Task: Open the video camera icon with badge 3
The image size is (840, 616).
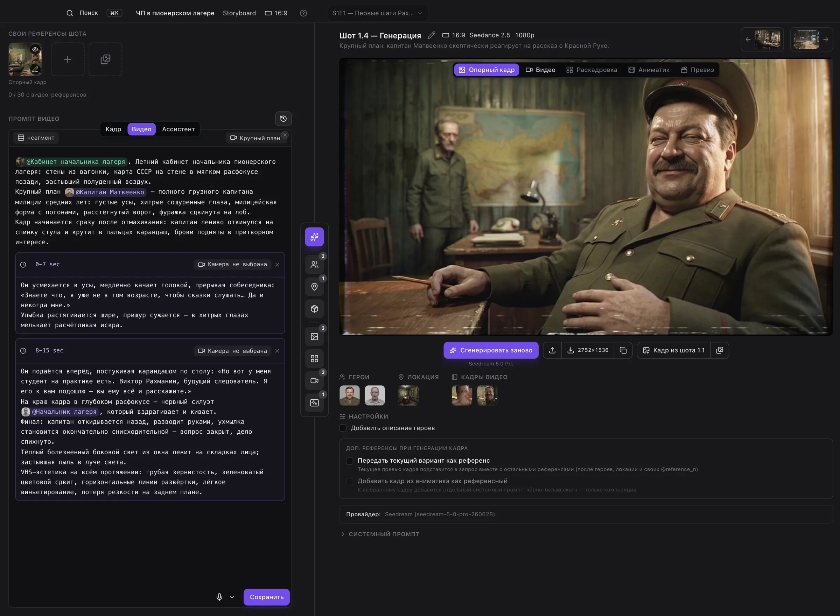Action: 314,381
